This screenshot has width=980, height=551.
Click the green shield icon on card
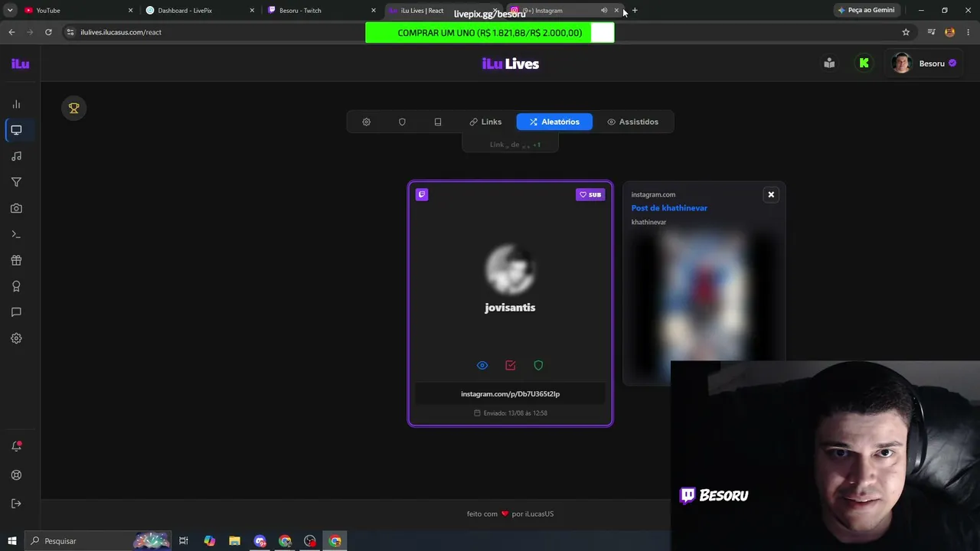point(538,365)
